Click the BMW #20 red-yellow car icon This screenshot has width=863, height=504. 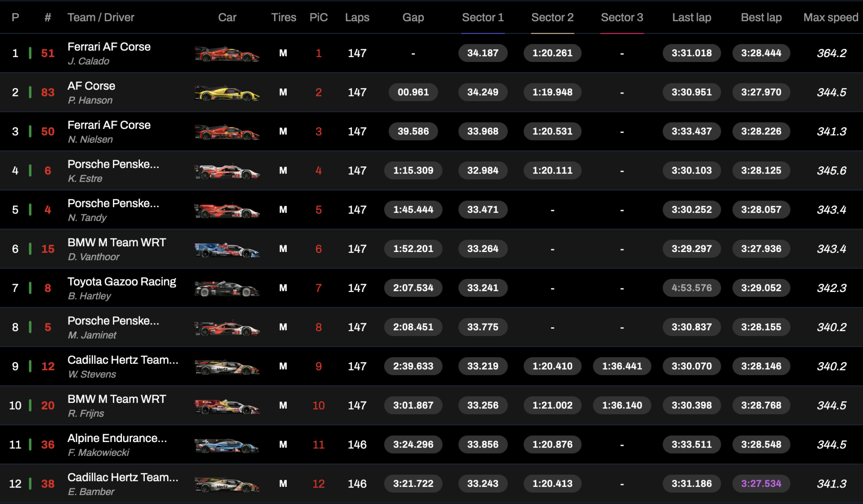(x=227, y=407)
